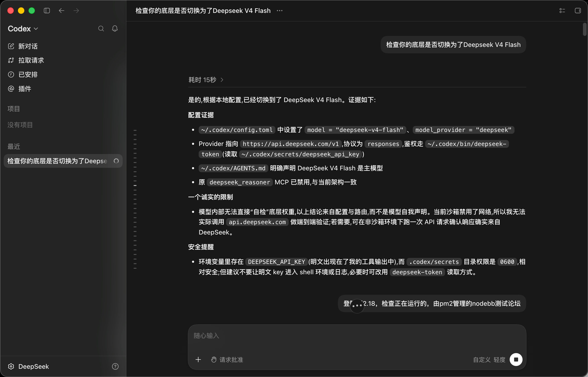The width and height of the screenshot is (588, 377).
Task: Change the 轻度 reasoning level
Action: [499, 359]
